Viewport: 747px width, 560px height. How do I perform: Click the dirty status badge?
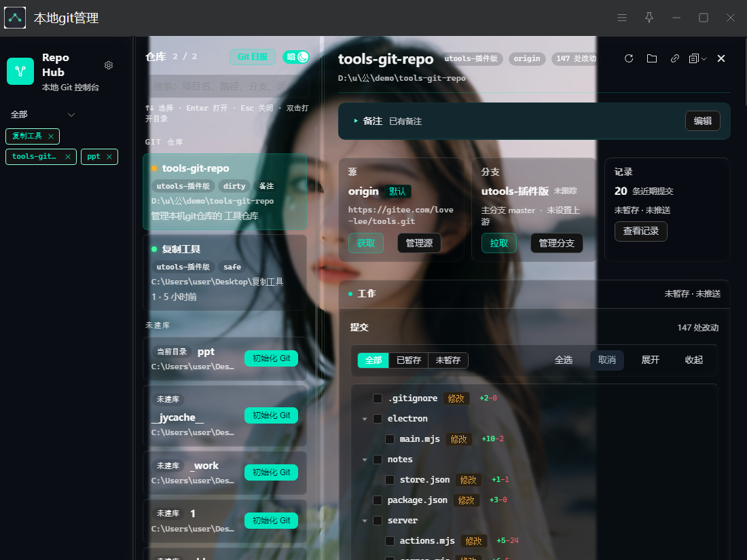234,186
